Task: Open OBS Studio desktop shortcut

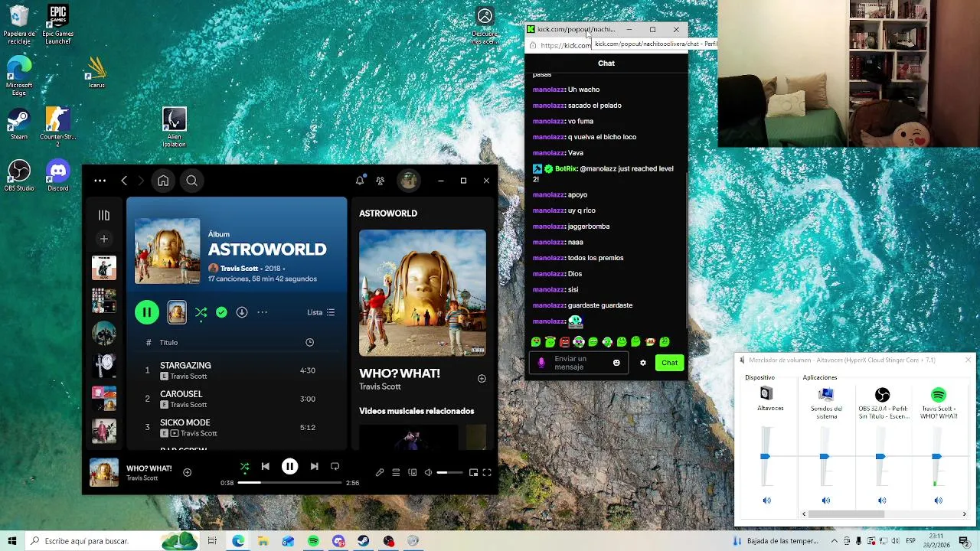Action: (x=19, y=176)
